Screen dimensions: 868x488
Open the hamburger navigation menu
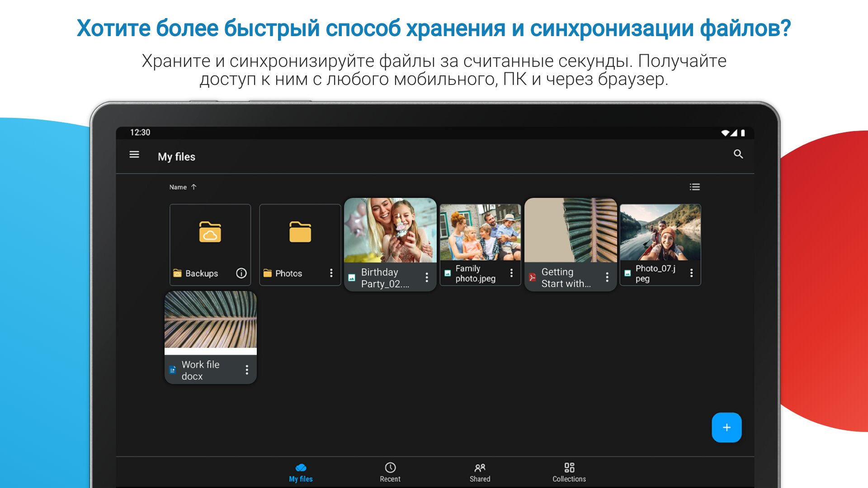[x=134, y=155]
